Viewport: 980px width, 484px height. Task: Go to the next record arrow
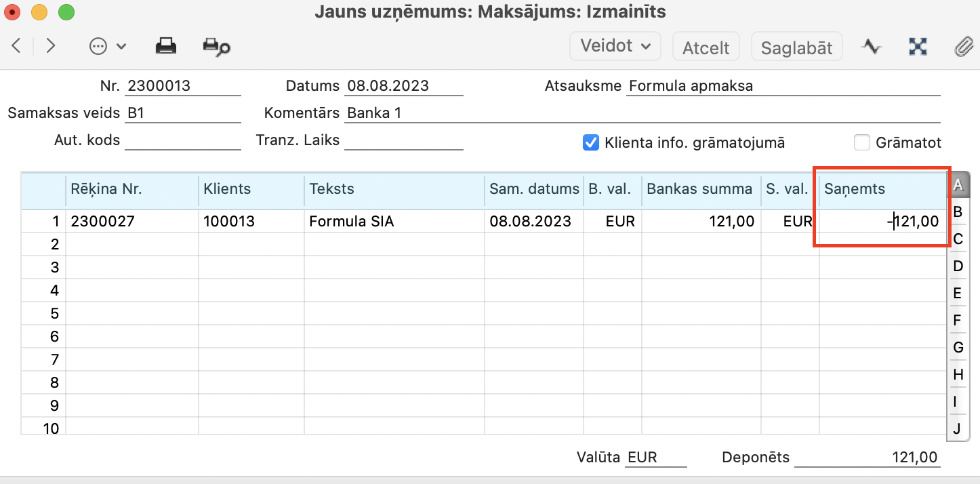pyautogui.click(x=50, y=46)
